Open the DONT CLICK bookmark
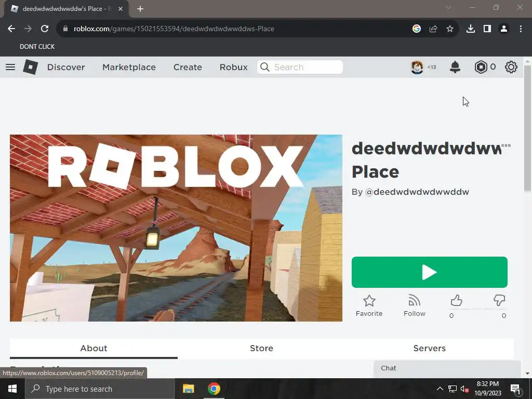The image size is (532, 399). click(37, 46)
